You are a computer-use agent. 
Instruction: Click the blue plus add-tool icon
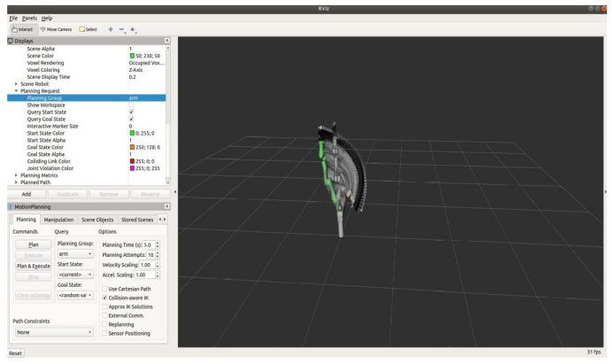click(x=111, y=28)
